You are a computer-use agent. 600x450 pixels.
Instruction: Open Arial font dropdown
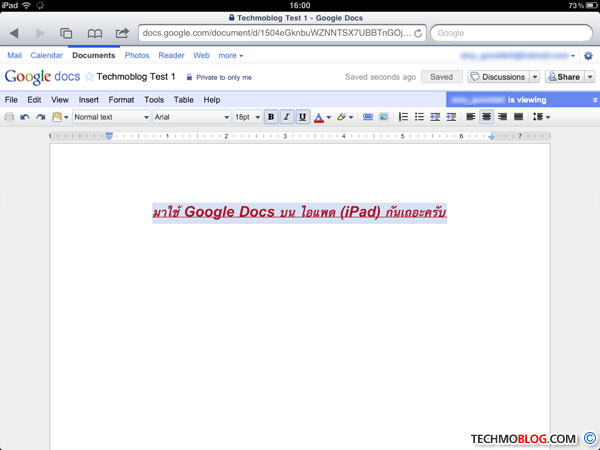192,117
